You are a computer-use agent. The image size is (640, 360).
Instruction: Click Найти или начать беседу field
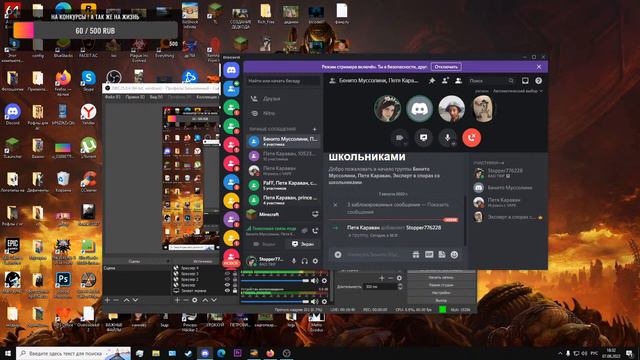tap(283, 81)
